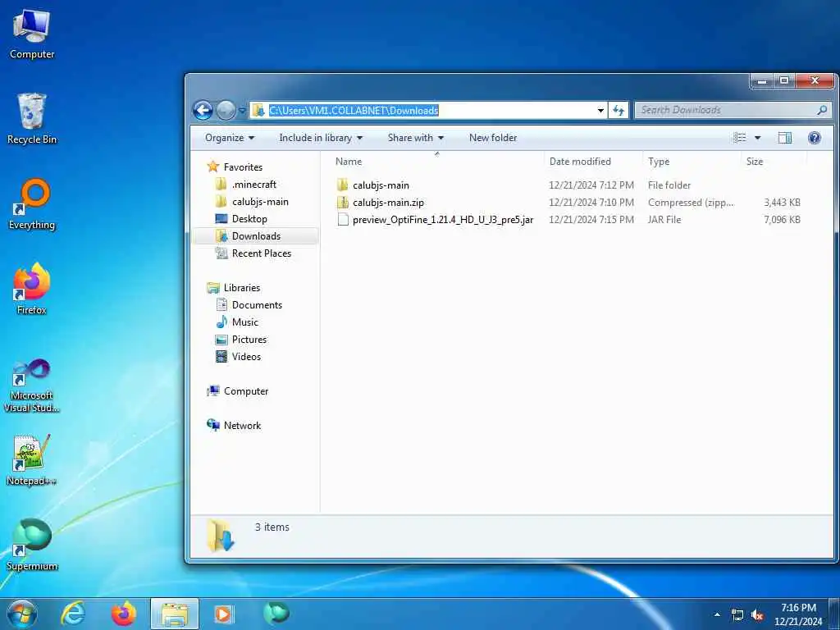Screen dimensions: 840x630
Task: Select the Supermium desktop shortcut
Action: point(32,545)
